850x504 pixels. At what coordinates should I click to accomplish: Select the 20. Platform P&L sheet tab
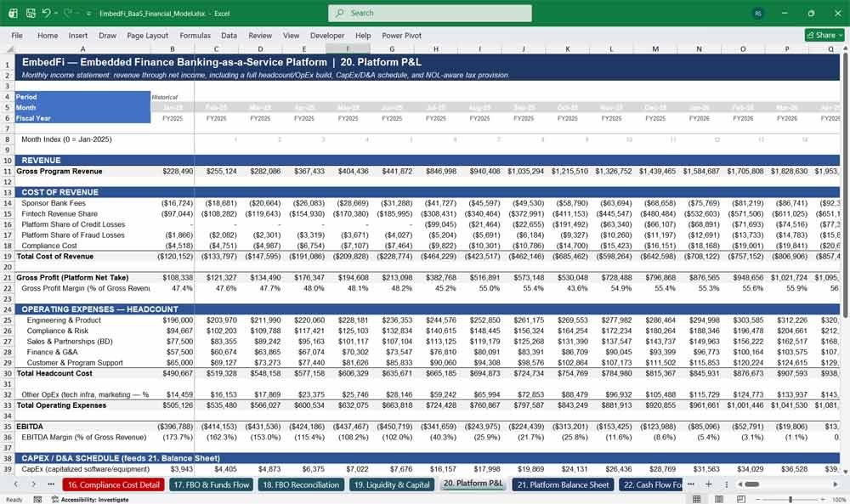click(x=473, y=484)
